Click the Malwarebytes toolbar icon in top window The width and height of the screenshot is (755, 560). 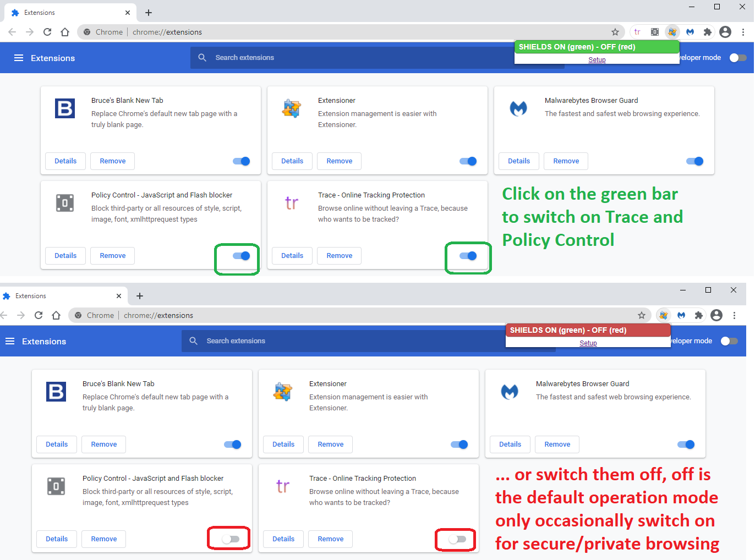(x=690, y=32)
